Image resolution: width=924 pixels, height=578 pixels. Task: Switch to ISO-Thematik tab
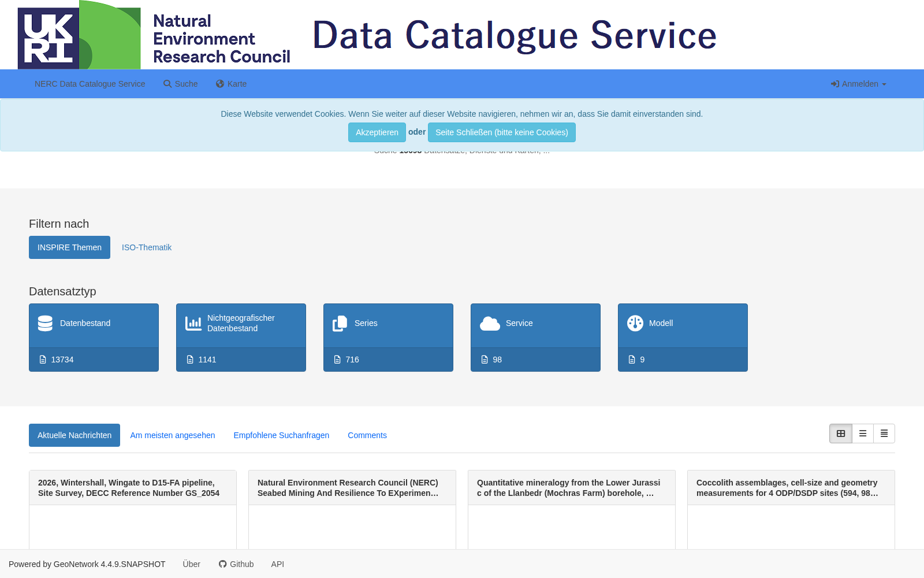coord(147,247)
